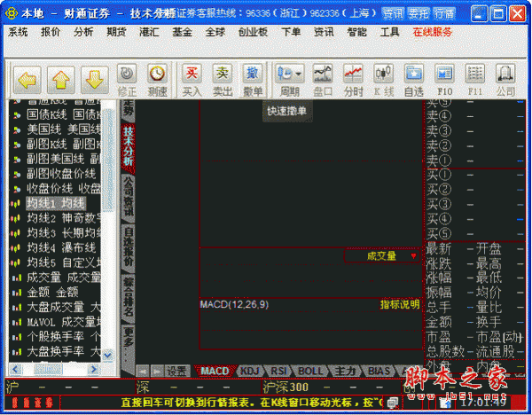This screenshot has height=415, width=532.
Task: Open the 公司 toolbar icon
Action: (x=505, y=81)
